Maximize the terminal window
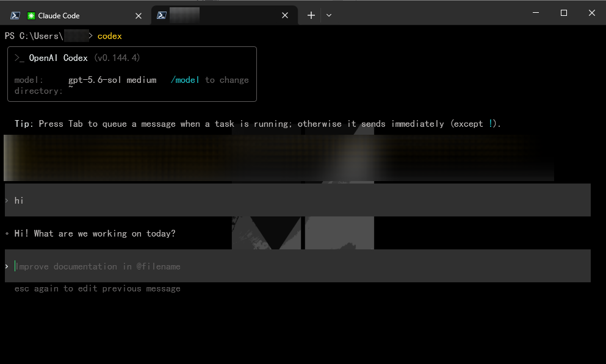 pyautogui.click(x=564, y=13)
